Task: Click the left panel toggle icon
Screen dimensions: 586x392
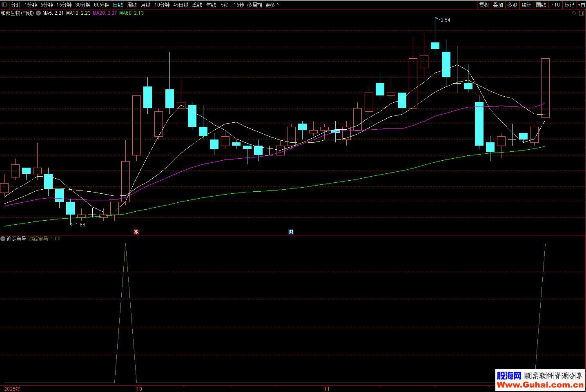Action: pyautogui.click(x=4, y=5)
